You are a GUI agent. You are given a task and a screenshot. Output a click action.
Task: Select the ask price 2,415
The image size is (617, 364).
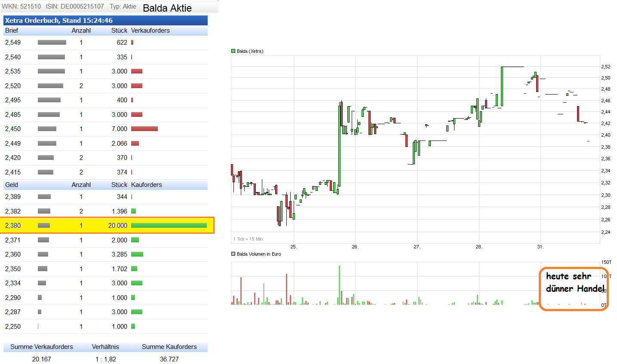point(13,172)
